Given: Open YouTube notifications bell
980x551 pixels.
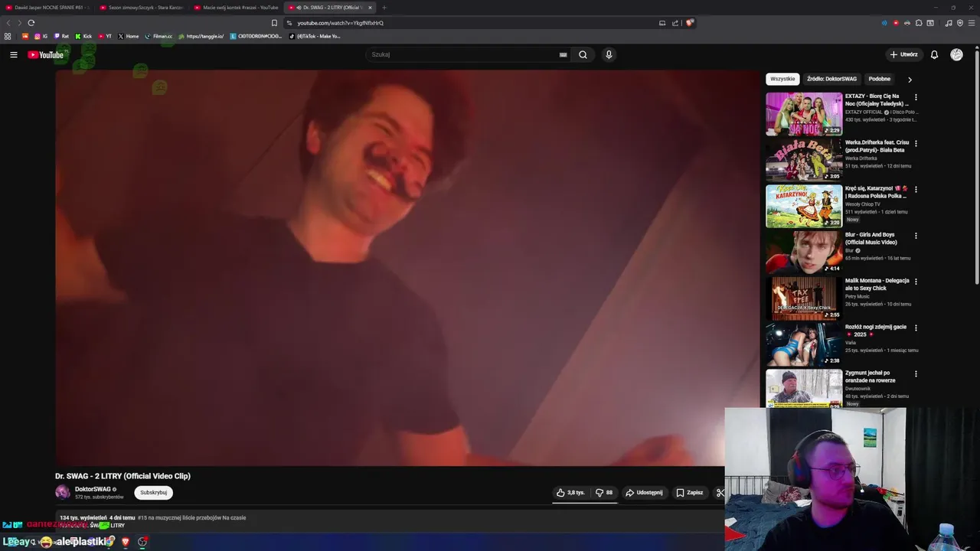Looking at the screenshot, I should tap(934, 54).
